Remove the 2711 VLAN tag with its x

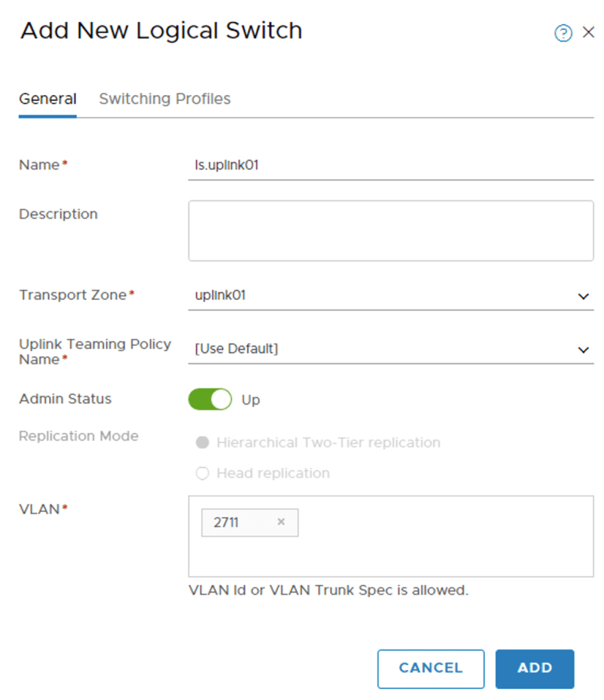pyautogui.click(x=281, y=522)
